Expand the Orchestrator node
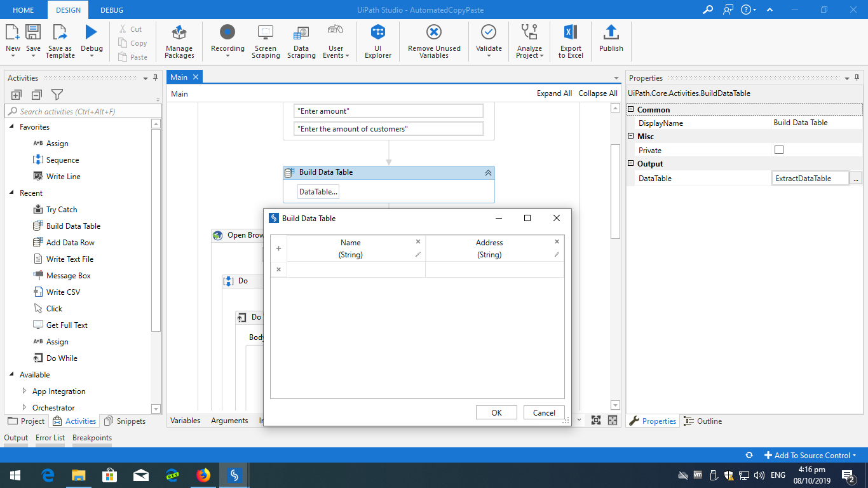This screenshot has height=488, width=868. coord(24,408)
